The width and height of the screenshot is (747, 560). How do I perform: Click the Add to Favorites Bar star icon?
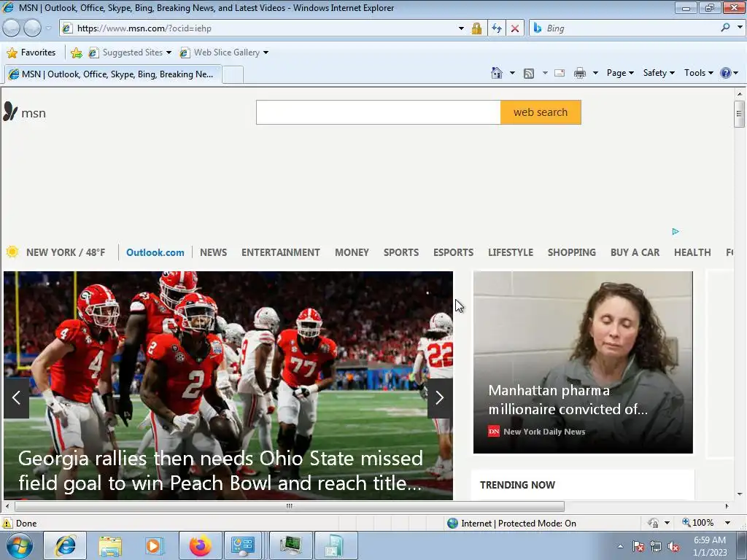click(76, 52)
